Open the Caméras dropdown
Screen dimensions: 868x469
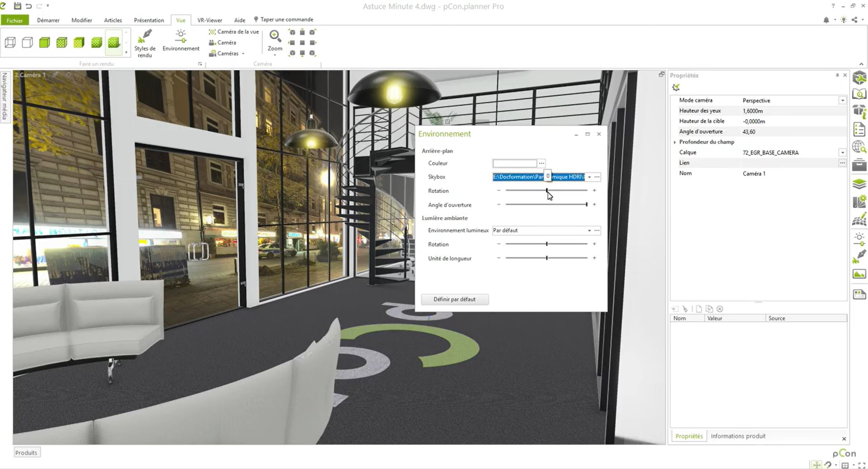(x=228, y=54)
